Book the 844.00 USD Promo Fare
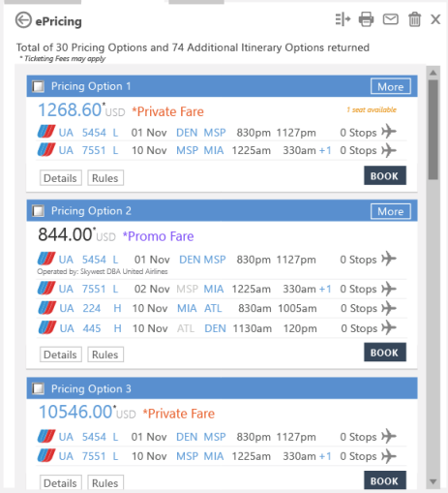The width and height of the screenshot is (448, 493). coord(385,353)
